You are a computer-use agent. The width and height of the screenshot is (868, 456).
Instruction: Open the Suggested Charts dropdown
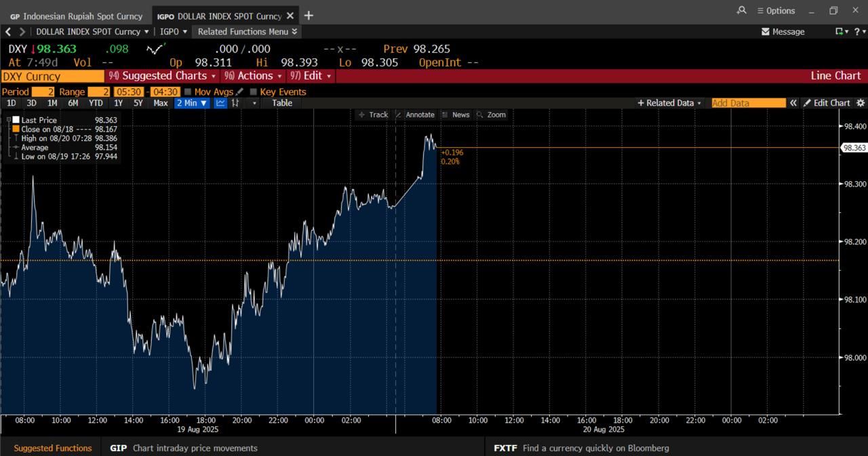click(163, 76)
